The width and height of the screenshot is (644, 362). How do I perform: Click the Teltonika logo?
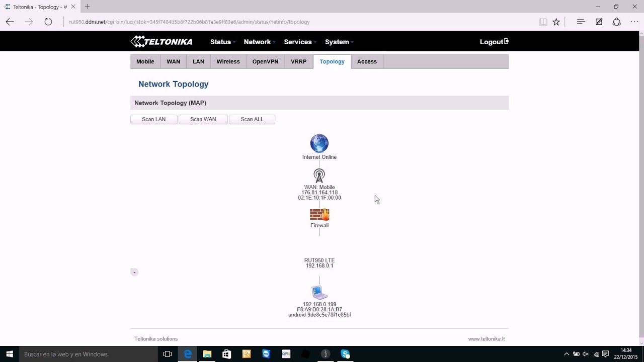(162, 42)
